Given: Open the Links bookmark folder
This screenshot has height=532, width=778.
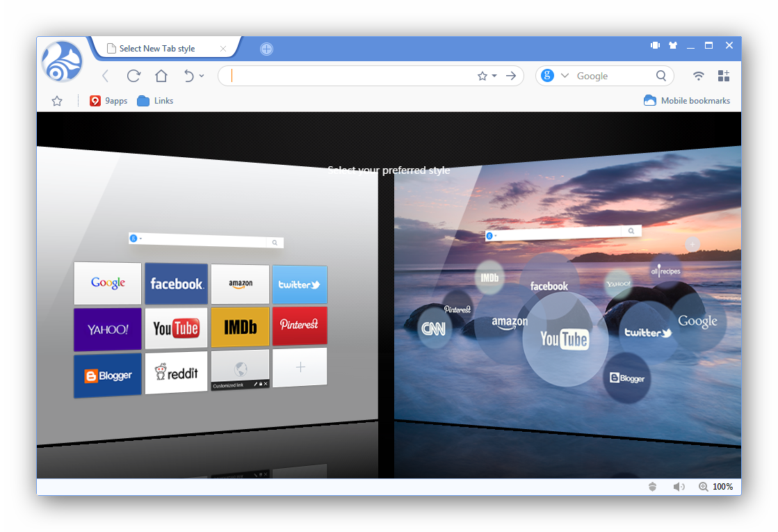Looking at the screenshot, I should [x=155, y=101].
